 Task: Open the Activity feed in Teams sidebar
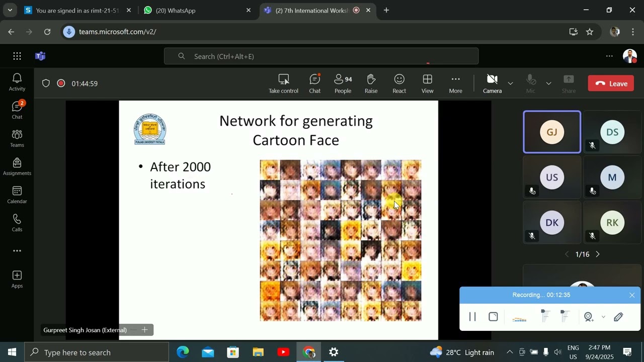(x=17, y=82)
